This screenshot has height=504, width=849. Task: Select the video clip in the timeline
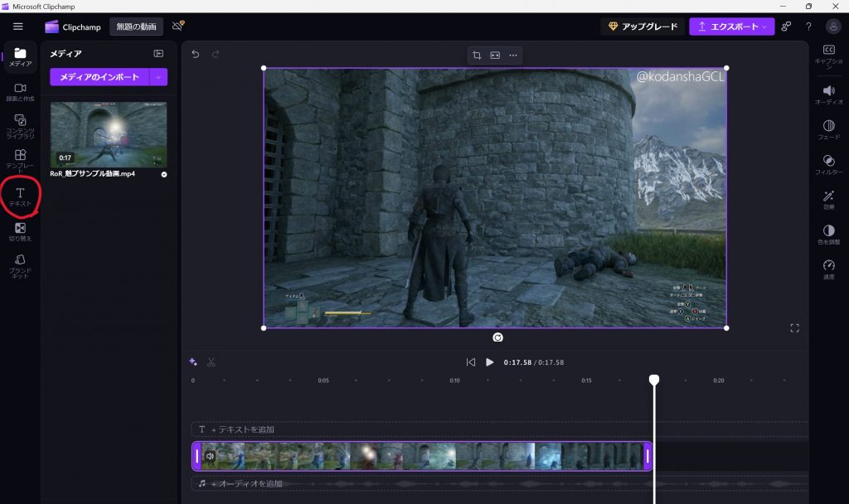(x=422, y=456)
